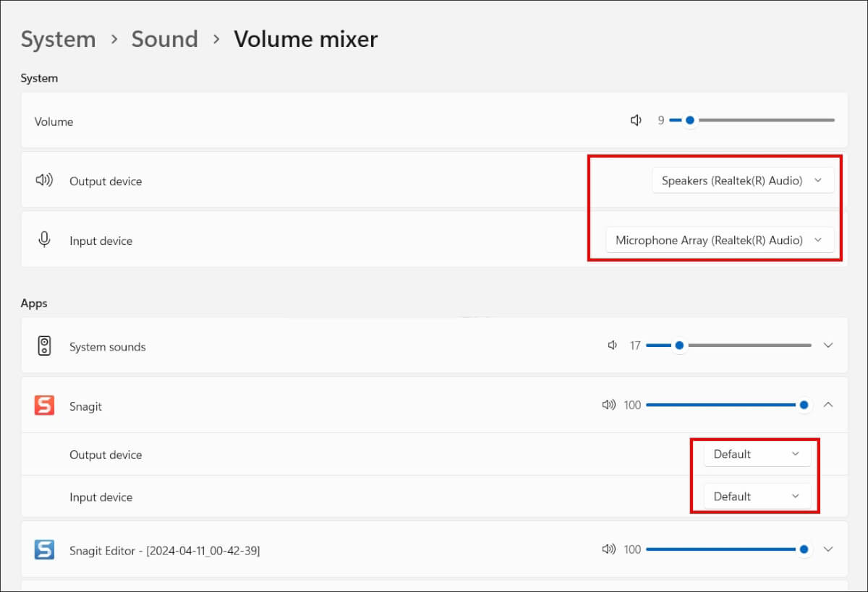Adjust the system Volume slider
The image size is (868, 592).
(x=752, y=121)
